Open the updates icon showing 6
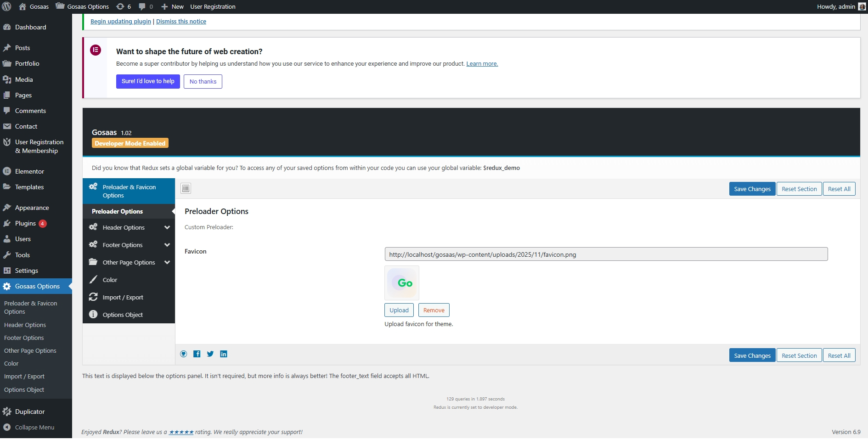This screenshot has width=868, height=440. pos(124,6)
